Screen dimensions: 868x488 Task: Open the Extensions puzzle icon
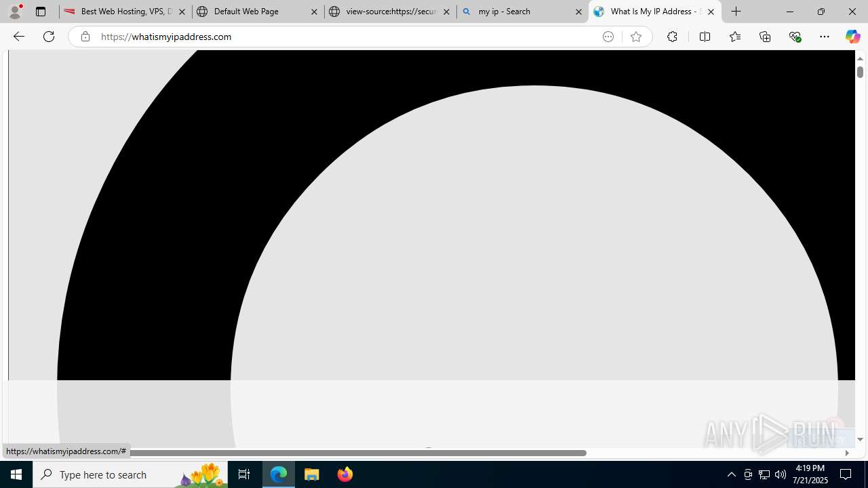tap(672, 37)
